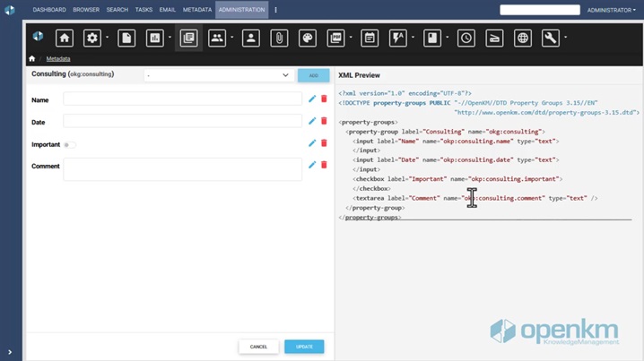The width and height of the screenshot is (644, 361).
Task: Edit the Important field with pencil icon
Action: (x=312, y=143)
